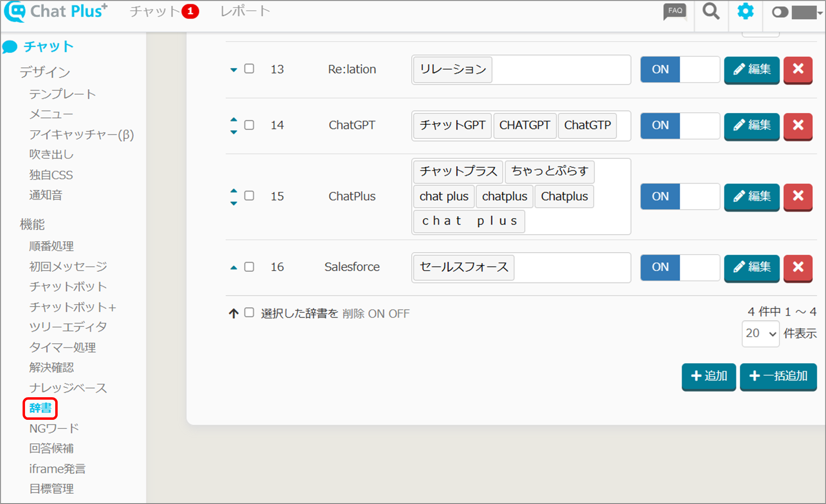Toggle the ON switch for ChatPlus

point(679,196)
